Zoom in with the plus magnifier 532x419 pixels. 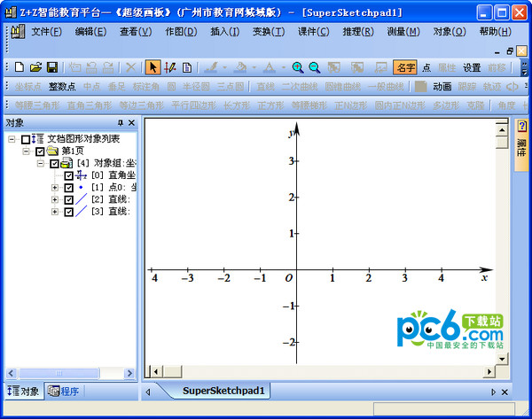[x=298, y=67]
